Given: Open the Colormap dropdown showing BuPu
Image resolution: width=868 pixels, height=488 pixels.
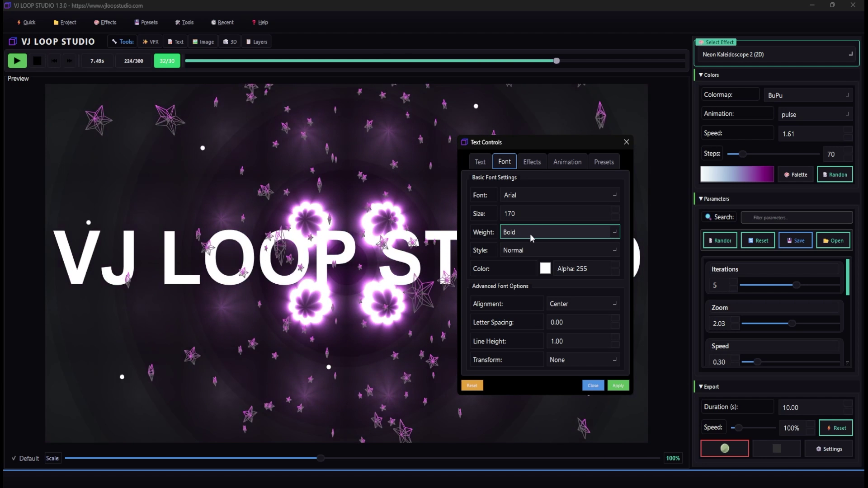Looking at the screenshot, I should [x=808, y=95].
